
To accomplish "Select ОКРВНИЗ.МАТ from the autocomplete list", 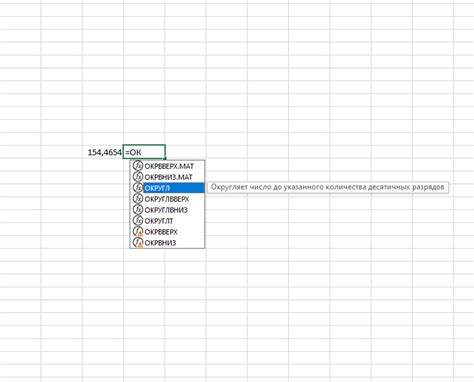I will (x=168, y=177).
